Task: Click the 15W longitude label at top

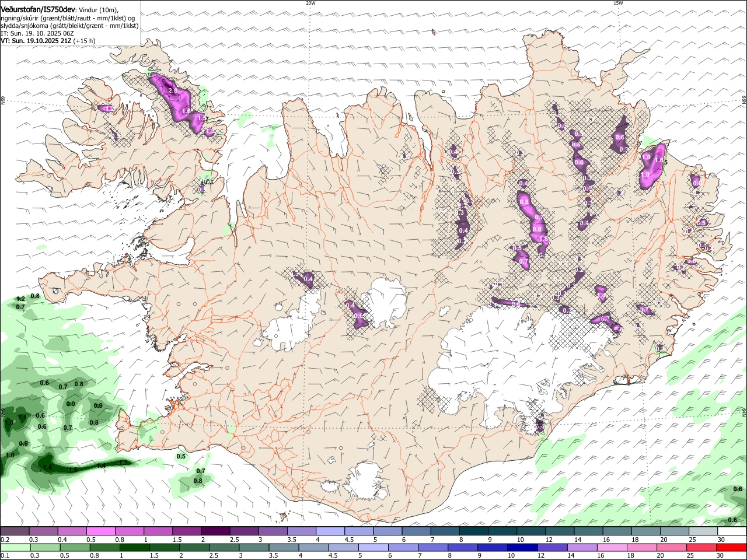Action: coord(618,3)
